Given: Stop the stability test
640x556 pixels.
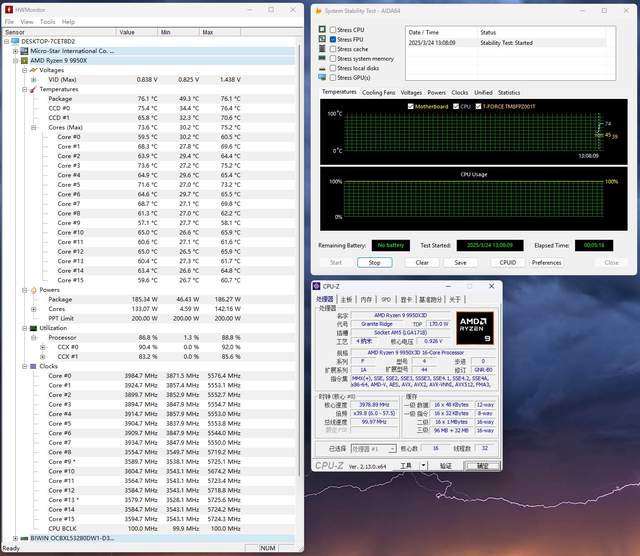Looking at the screenshot, I should point(375,262).
